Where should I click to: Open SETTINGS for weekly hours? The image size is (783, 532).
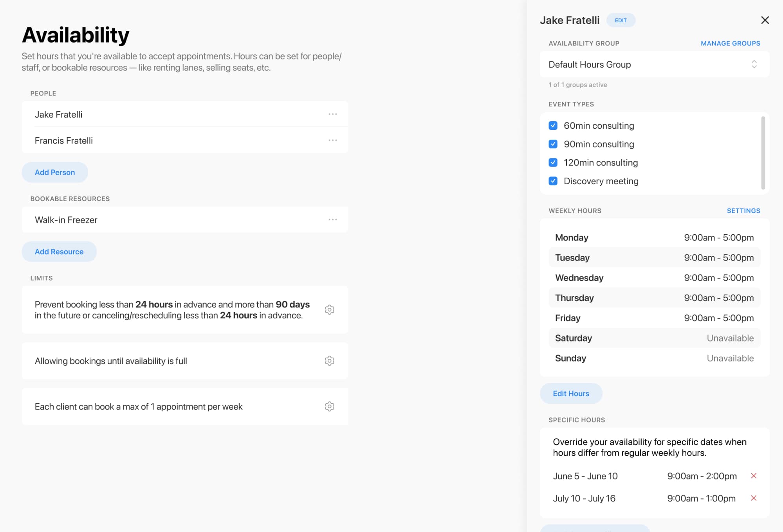click(743, 210)
